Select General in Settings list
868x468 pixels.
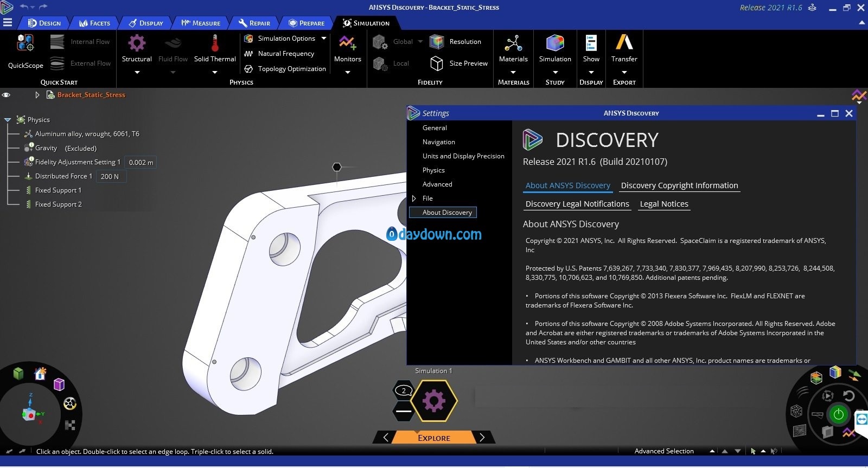coord(435,128)
